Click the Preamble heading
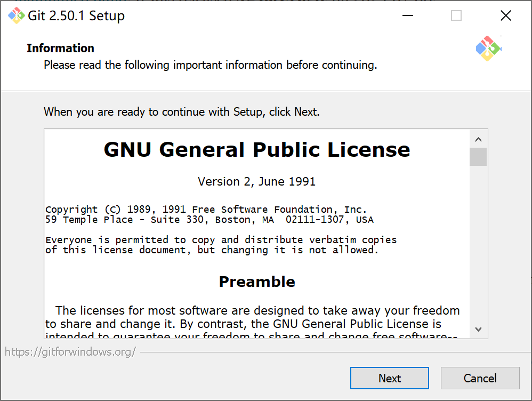Screen dimensions: 532x401 pyautogui.click(x=257, y=282)
